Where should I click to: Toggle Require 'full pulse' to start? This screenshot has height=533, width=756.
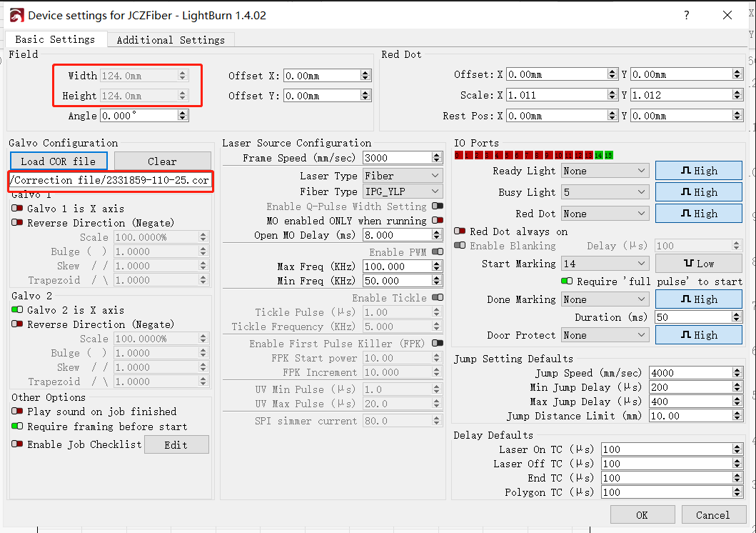coord(567,282)
